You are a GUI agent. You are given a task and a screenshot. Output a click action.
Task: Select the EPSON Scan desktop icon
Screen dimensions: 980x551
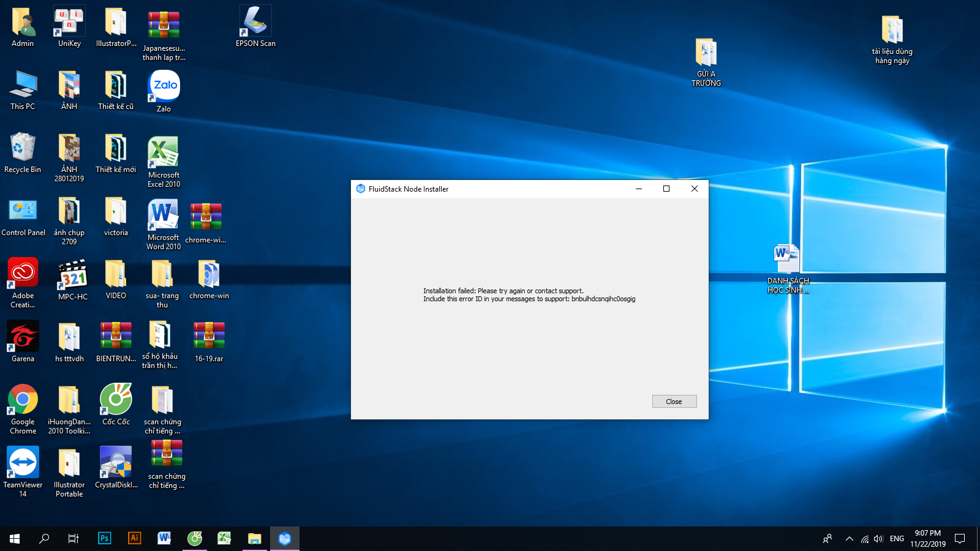[255, 23]
